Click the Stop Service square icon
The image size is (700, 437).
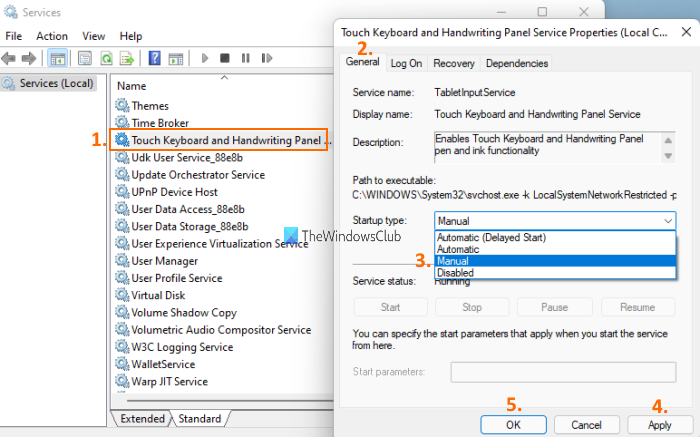[x=225, y=58]
